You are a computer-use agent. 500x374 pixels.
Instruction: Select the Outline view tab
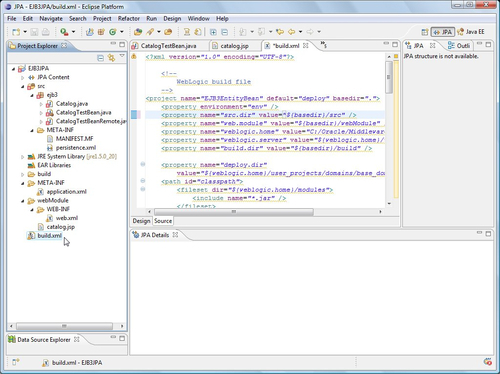coord(459,46)
